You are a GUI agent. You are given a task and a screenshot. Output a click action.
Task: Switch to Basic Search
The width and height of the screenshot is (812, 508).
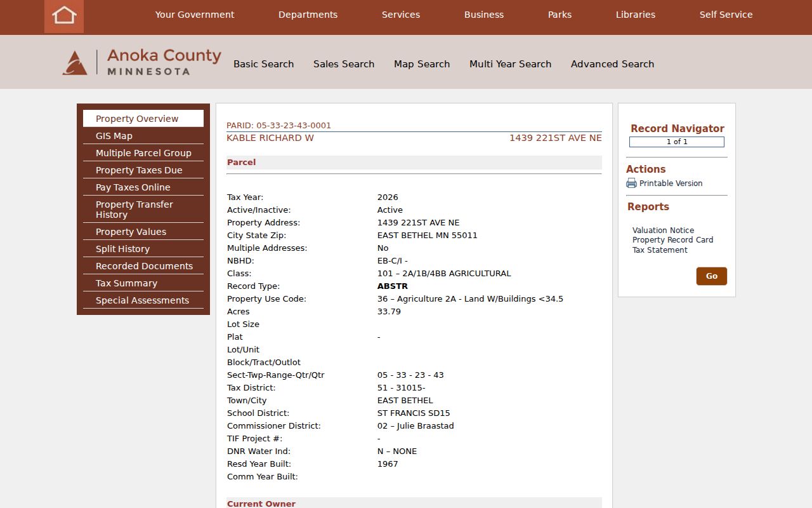pyautogui.click(x=263, y=64)
